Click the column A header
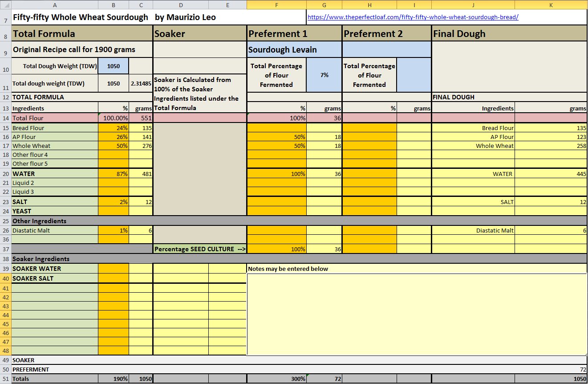The image size is (588, 384). tap(54, 5)
